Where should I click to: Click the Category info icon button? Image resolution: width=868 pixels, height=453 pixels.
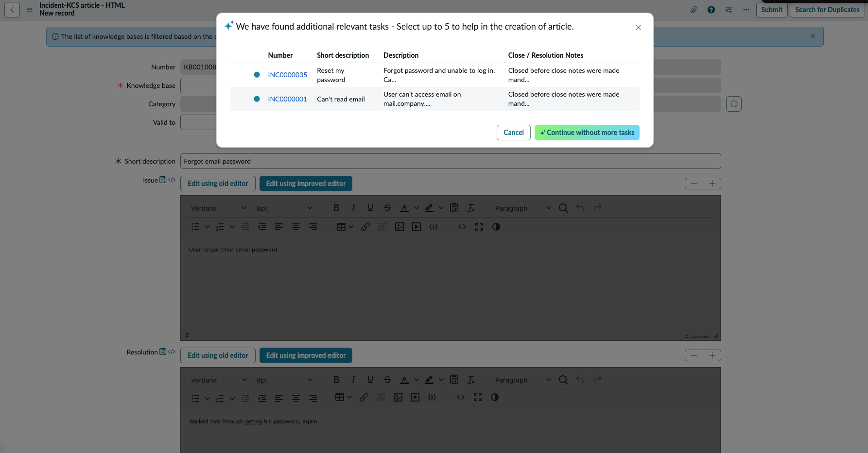point(734,104)
